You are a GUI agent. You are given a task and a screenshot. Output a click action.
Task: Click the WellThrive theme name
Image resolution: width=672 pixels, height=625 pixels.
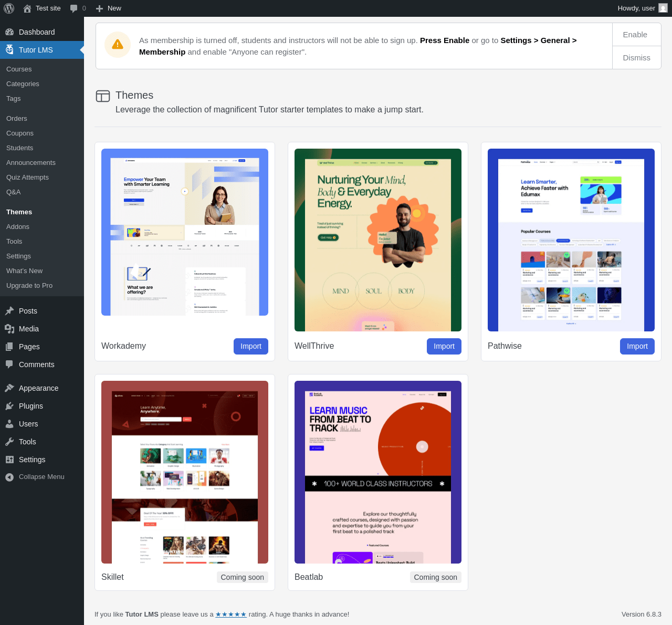[314, 346]
